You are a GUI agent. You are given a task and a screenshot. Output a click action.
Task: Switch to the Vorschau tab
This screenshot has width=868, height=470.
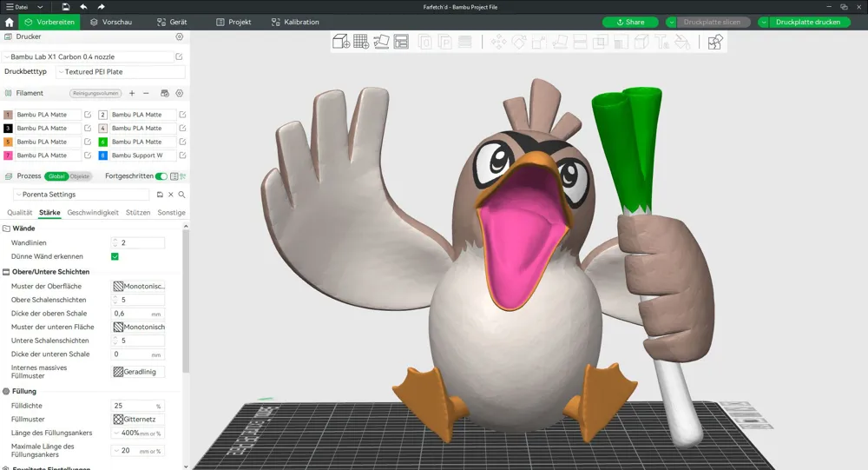coord(111,23)
